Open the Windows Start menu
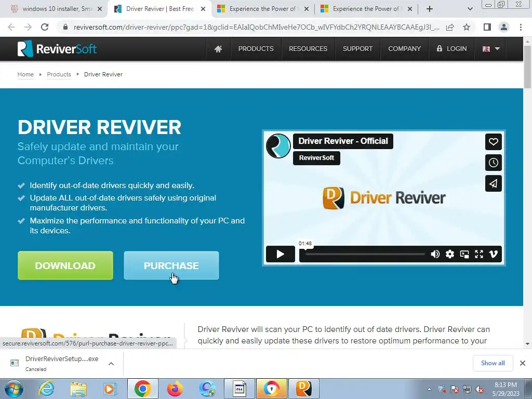532x399 pixels. [x=14, y=389]
